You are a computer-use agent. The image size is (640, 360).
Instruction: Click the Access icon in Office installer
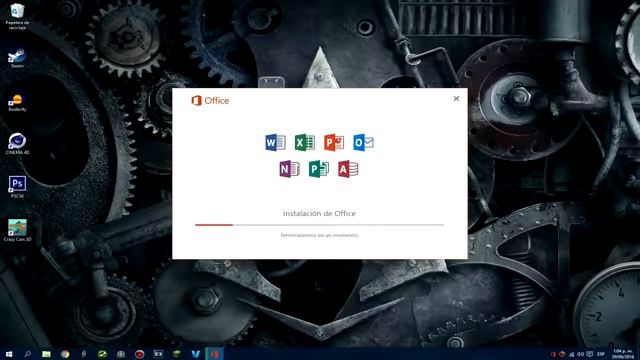click(348, 169)
